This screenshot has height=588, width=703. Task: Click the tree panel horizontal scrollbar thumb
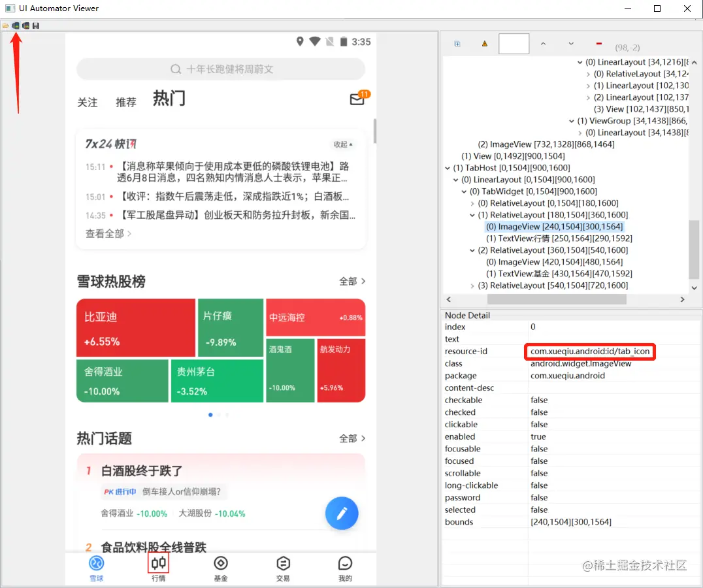(x=557, y=299)
